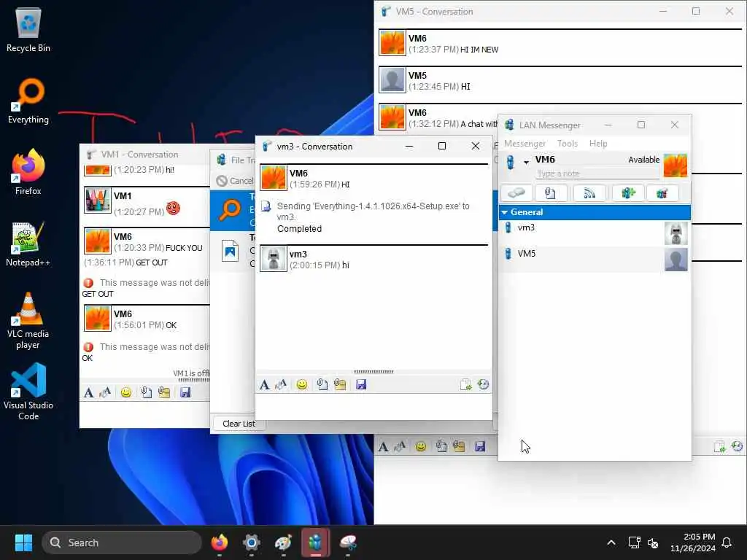Screen dimensions: 747x560
Task: Send broadcast message from LAN Messenger toolbar
Action: tap(589, 193)
